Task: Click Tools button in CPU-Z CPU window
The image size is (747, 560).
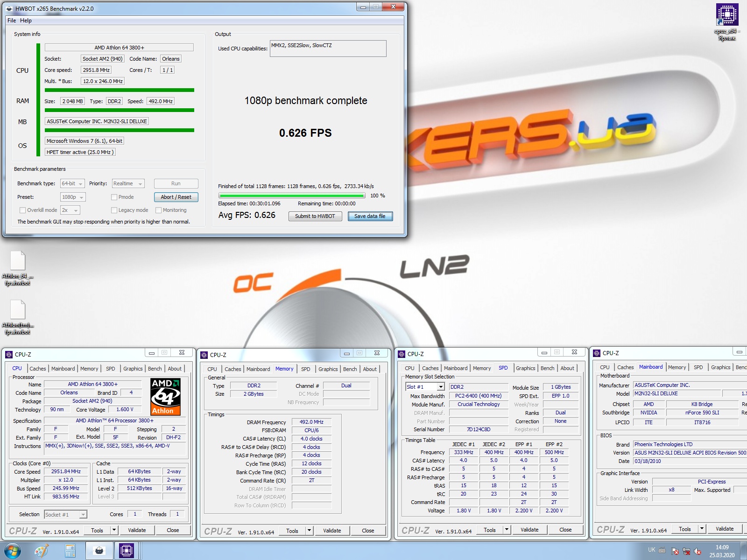Action: coord(97,530)
